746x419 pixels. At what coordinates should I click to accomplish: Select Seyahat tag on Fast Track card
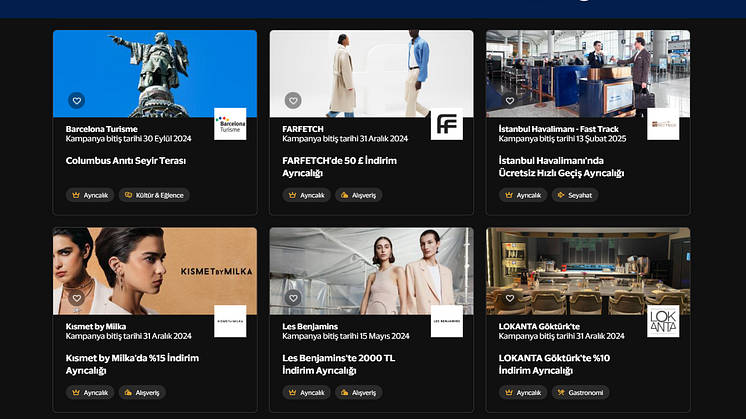(x=575, y=195)
